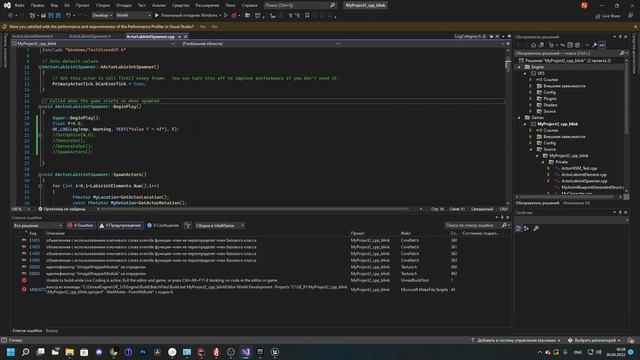Viewport: 640px width, 360px height.
Task: Click Solution Explorer horizontal scrollbar
Action: [568, 197]
